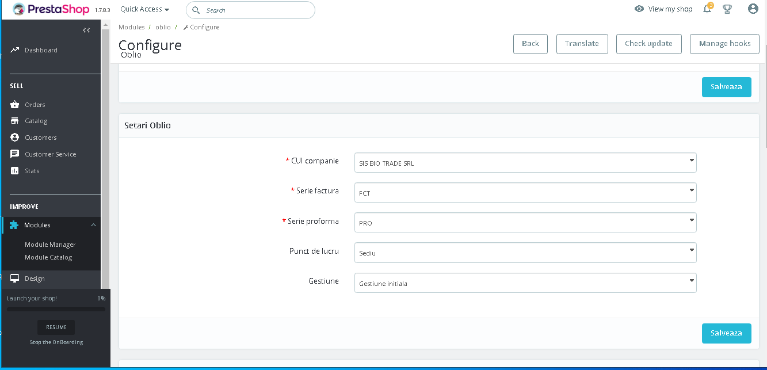
Task: Click the View my shop eye icon
Action: (x=639, y=9)
